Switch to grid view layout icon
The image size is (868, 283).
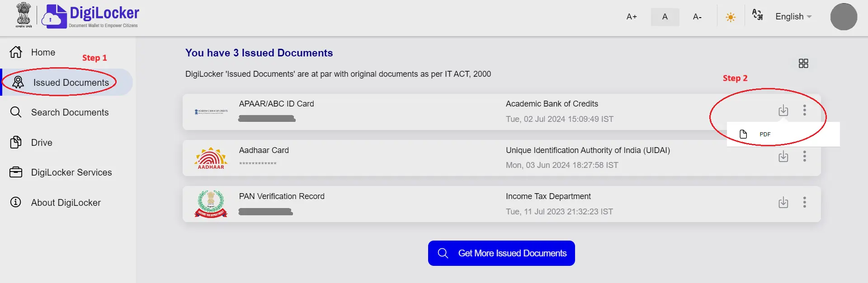point(803,64)
